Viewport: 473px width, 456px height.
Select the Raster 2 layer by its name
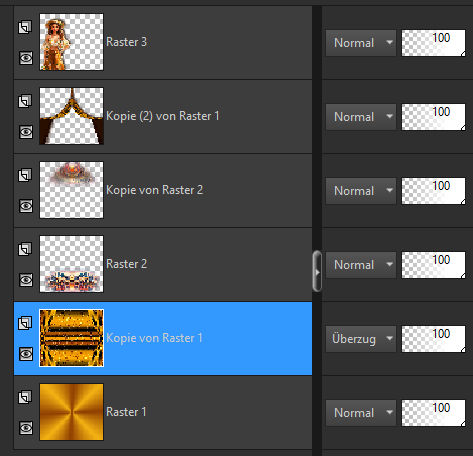click(127, 264)
